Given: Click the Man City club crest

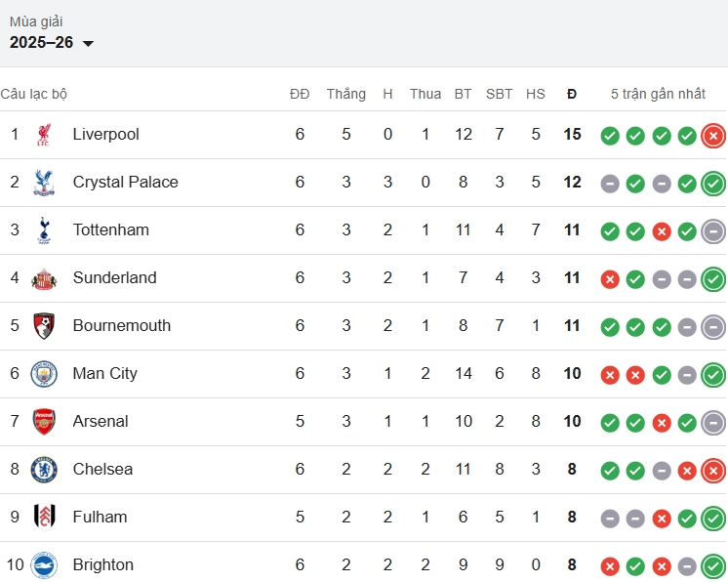Looking at the screenshot, I should pos(44,374).
